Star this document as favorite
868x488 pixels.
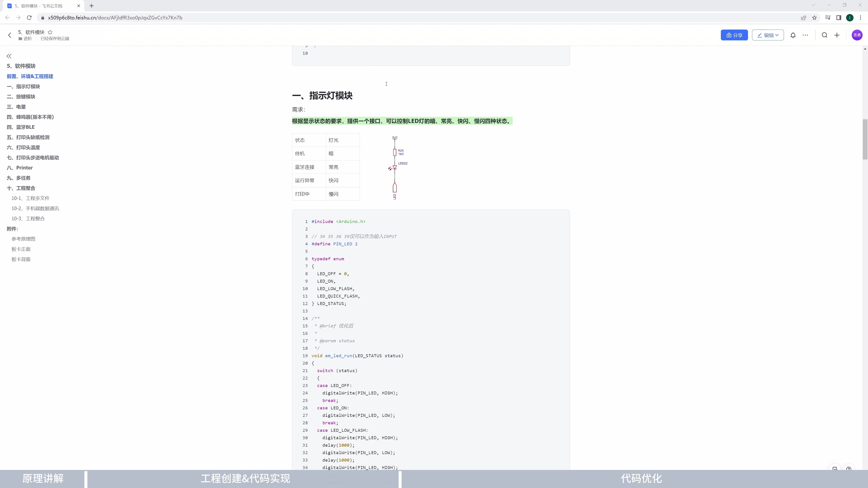(x=50, y=32)
